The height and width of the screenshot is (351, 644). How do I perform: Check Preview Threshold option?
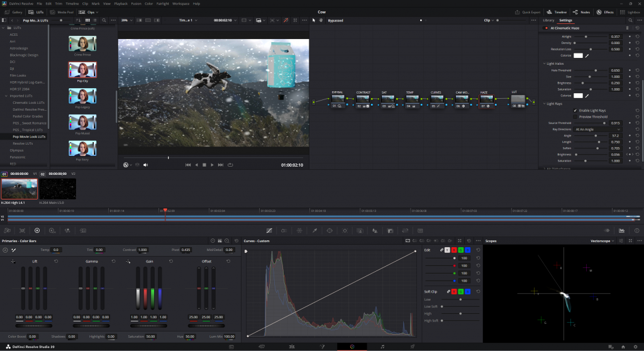pyautogui.click(x=575, y=117)
